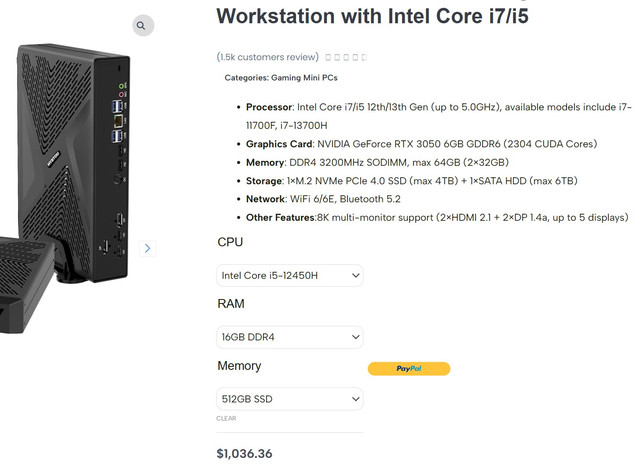The height and width of the screenshot is (471, 640).
Task: Open the Memory dropdown 512GB SSD
Action: (289, 399)
